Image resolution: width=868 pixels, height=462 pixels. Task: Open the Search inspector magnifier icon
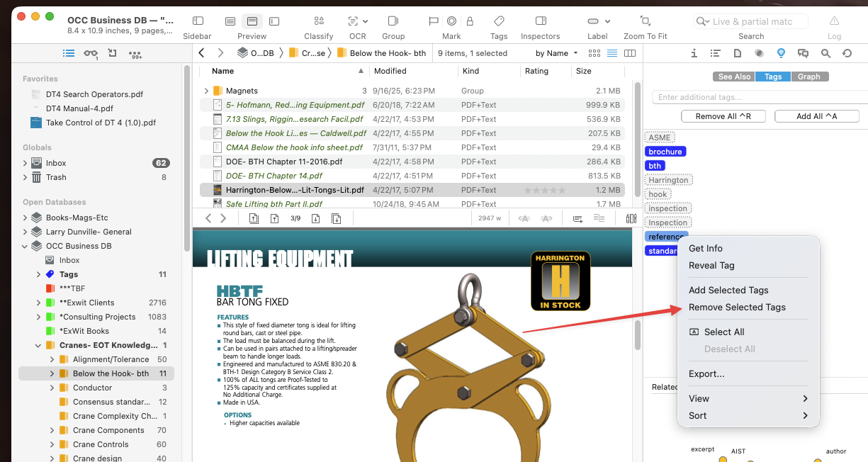click(x=825, y=53)
